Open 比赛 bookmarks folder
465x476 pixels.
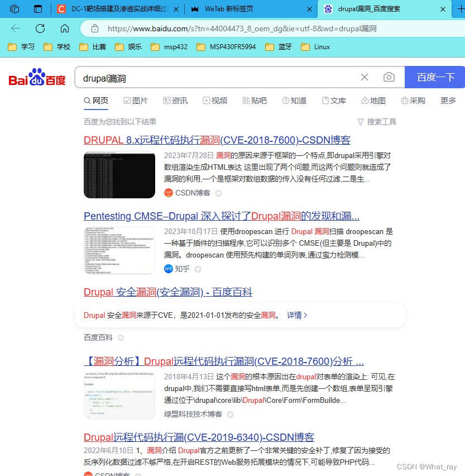point(93,47)
